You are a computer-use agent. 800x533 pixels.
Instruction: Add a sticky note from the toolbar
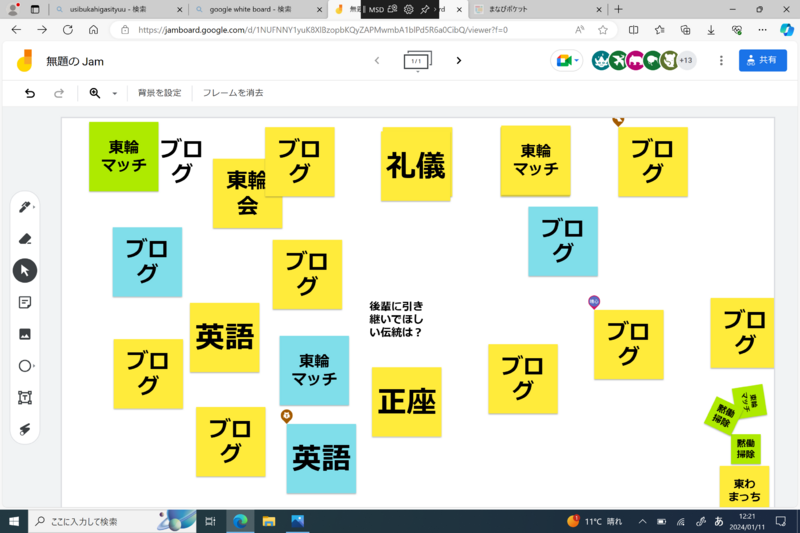(x=25, y=302)
